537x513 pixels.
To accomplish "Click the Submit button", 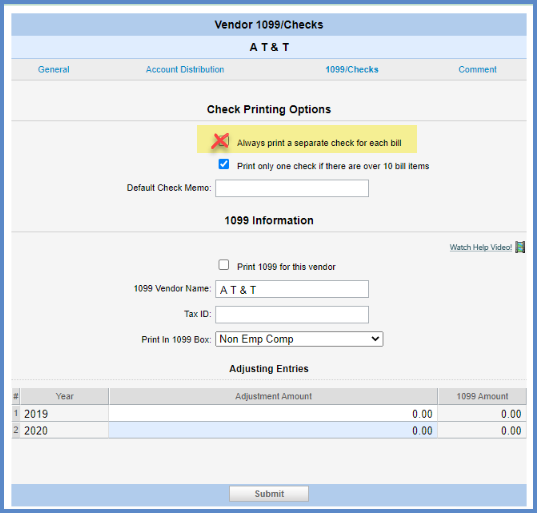I will pos(269,494).
